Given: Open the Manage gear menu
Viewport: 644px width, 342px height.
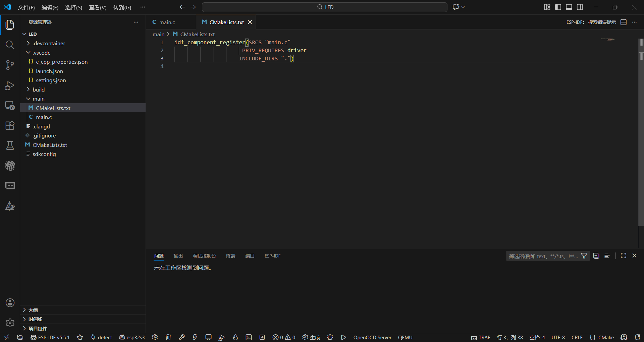Looking at the screenshot, I should 10,323.
